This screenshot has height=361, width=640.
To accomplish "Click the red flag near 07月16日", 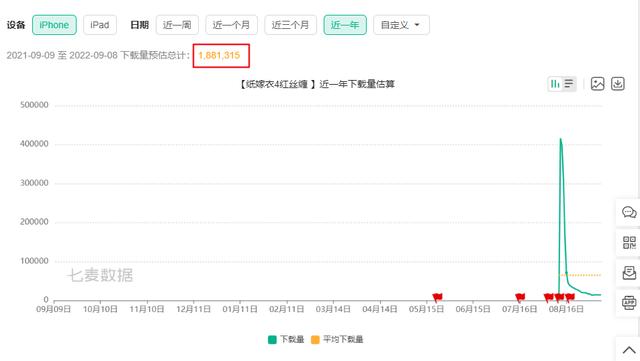I will point(520,297).
